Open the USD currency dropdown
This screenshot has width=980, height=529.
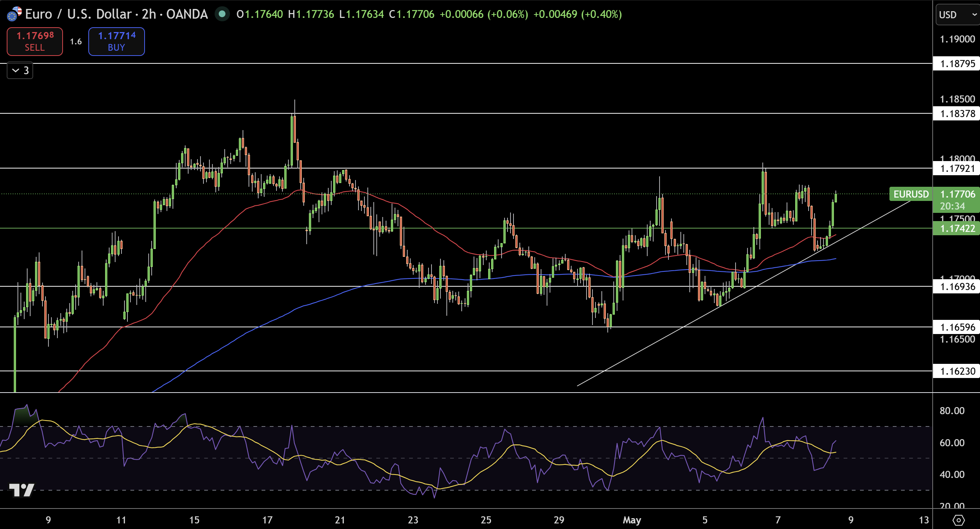pyautogui.click(x=958, y=15)
